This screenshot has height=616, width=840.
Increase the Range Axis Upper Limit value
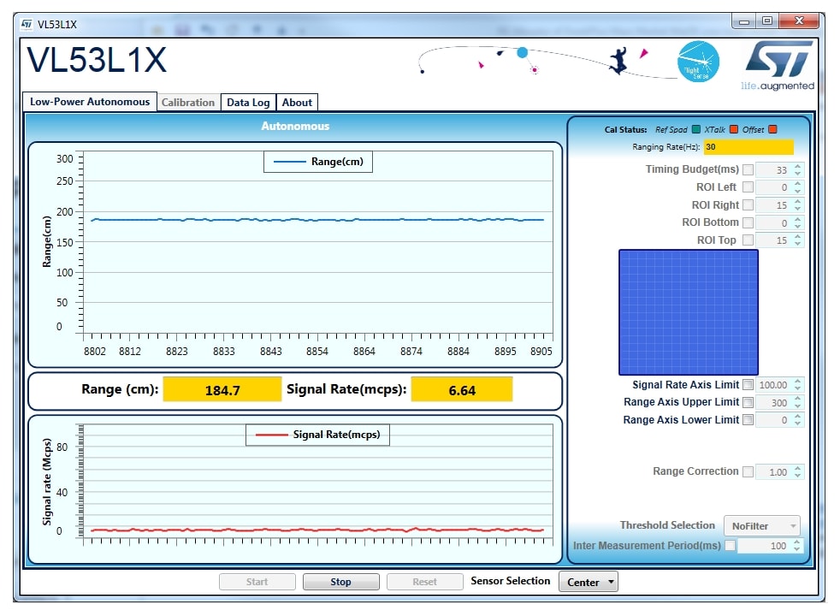click(x=798, y=399)
